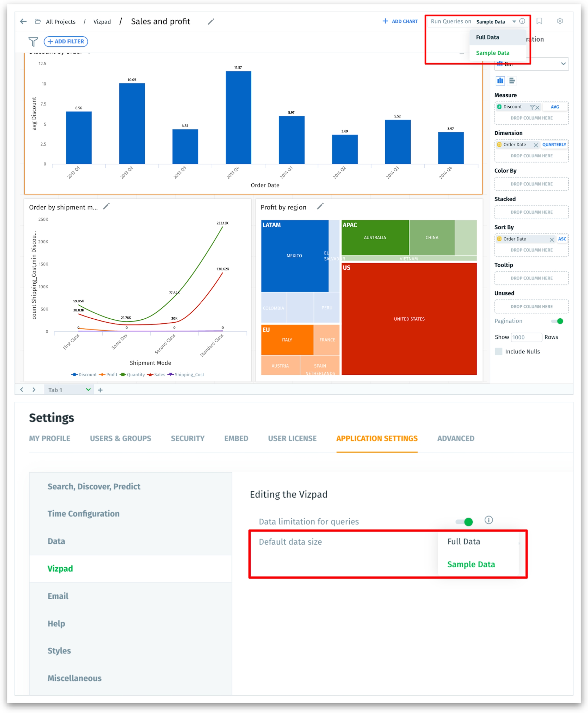Toggle Data limitation for queries switch
The height and width of the screenshot is (713, 588).
click(464, 522)
